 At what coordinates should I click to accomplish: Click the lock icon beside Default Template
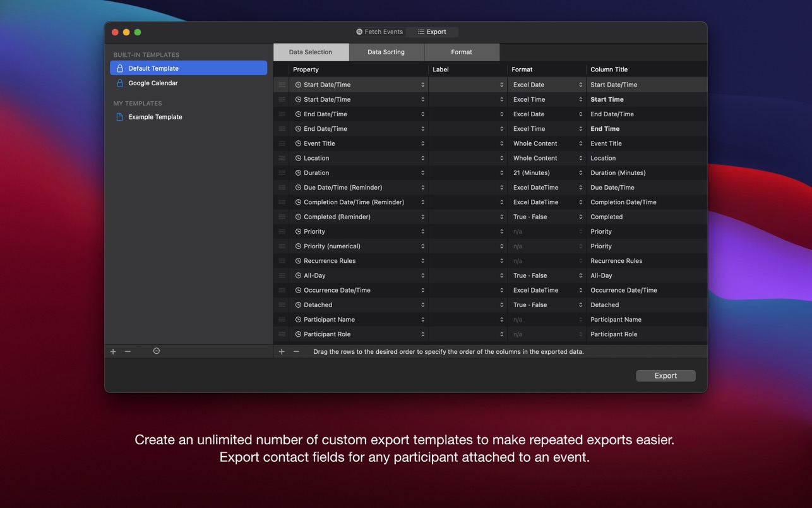pos(120,68)
